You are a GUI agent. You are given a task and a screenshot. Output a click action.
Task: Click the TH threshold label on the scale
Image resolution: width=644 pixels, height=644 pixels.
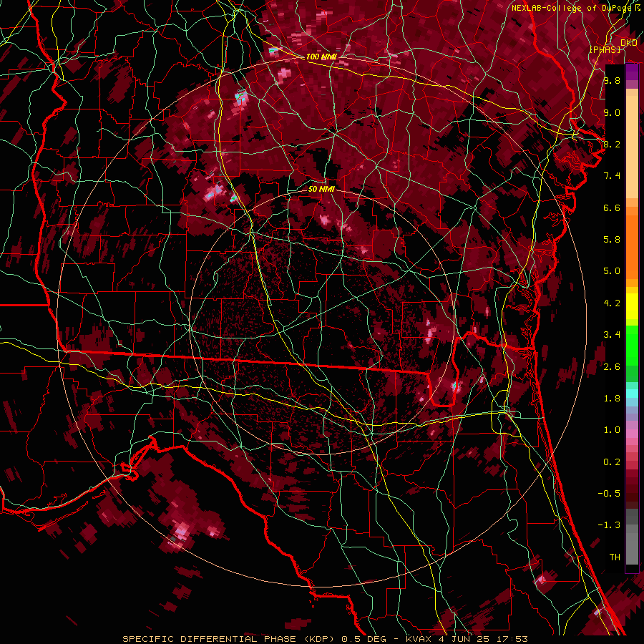pos(615,557)
